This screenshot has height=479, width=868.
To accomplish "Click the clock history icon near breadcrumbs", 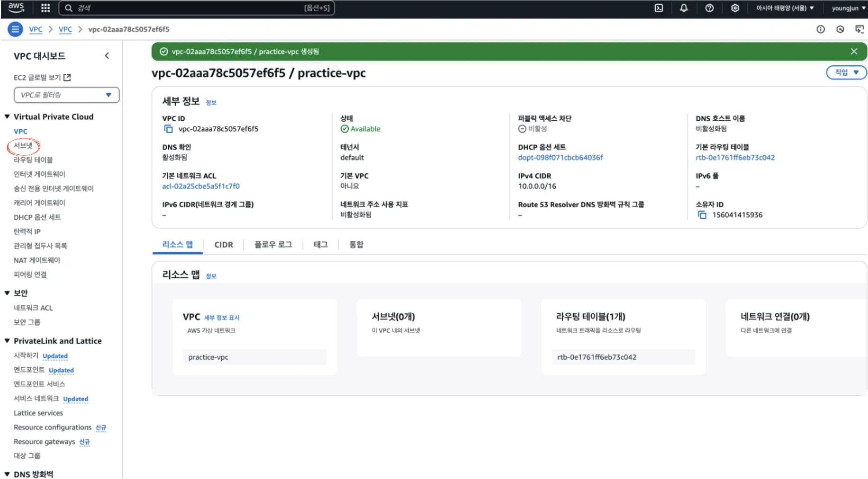I will (840, 29).
